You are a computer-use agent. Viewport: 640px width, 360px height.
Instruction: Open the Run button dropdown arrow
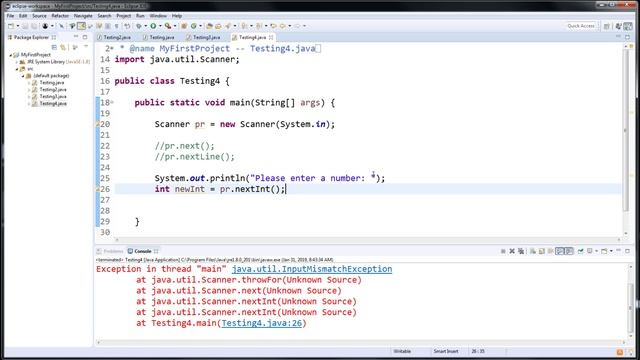click(160, 26)
